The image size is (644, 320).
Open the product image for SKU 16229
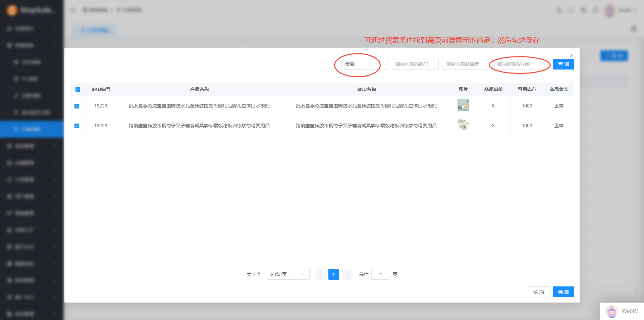463,105
